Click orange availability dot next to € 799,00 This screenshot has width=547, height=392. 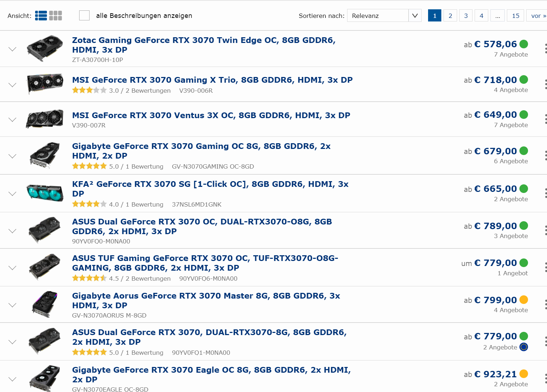(524, 300)
